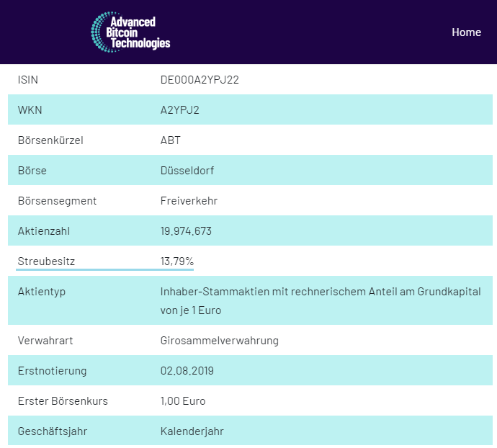Click the 13,79% Streubesitz value
This screenshot has height=448, width=497.
[x=176, y=261]
